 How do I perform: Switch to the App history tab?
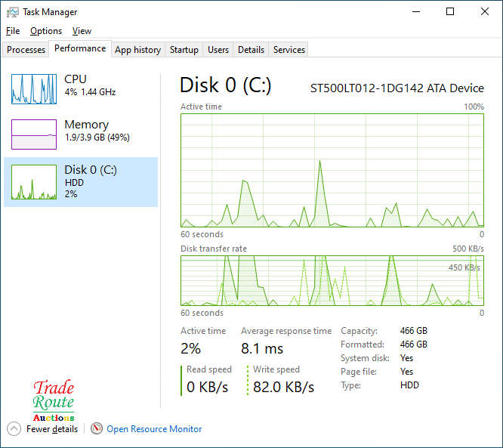pos(138,50)
